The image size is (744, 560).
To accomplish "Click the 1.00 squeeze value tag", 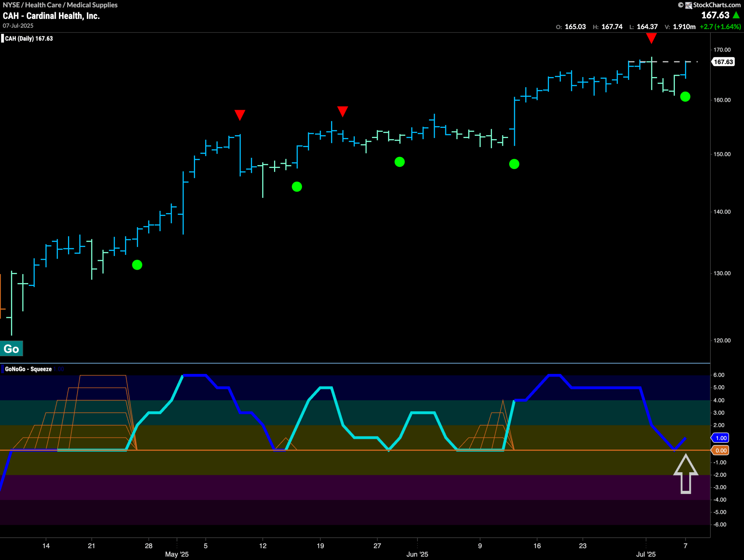I will click(x=720, y=438).
